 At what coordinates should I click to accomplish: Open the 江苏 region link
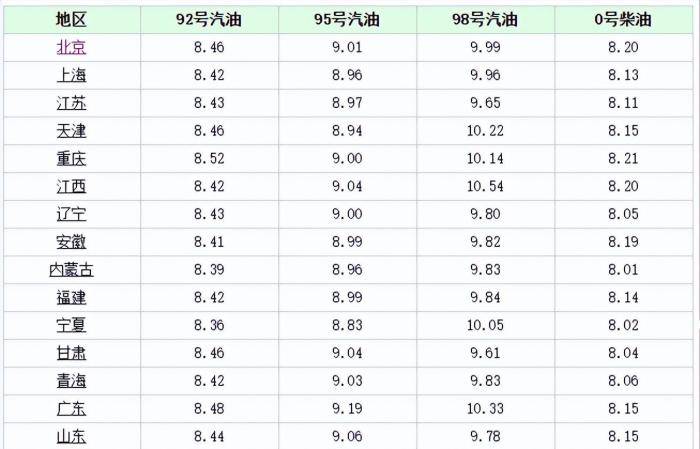[71, 103]
